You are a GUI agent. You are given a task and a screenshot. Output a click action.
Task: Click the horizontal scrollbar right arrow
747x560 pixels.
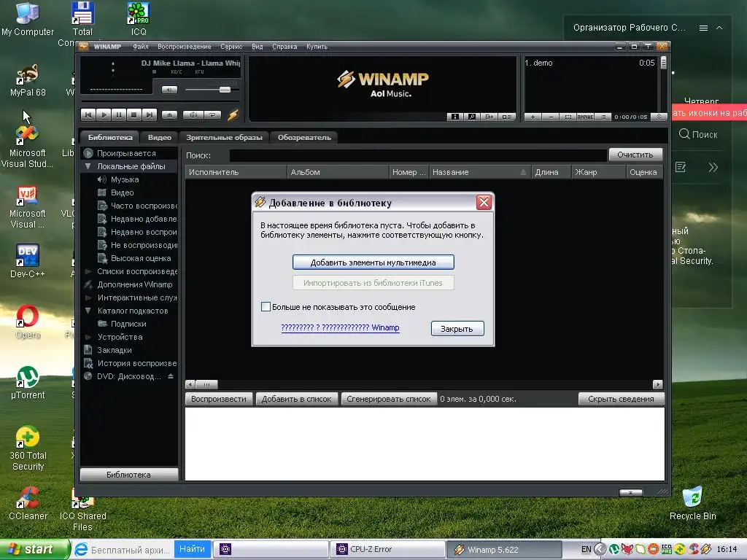(658, 384)
